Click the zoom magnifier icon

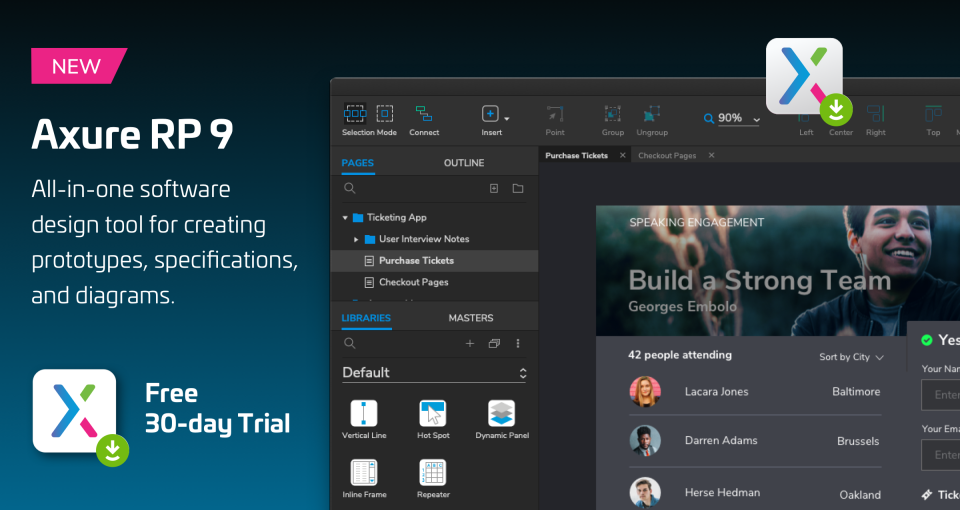point(708,119)
